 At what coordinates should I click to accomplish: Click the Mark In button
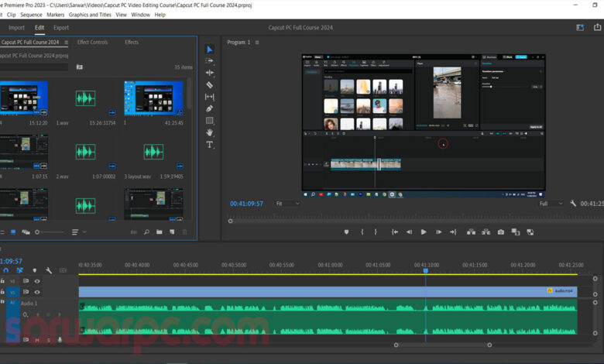(362, 232)
